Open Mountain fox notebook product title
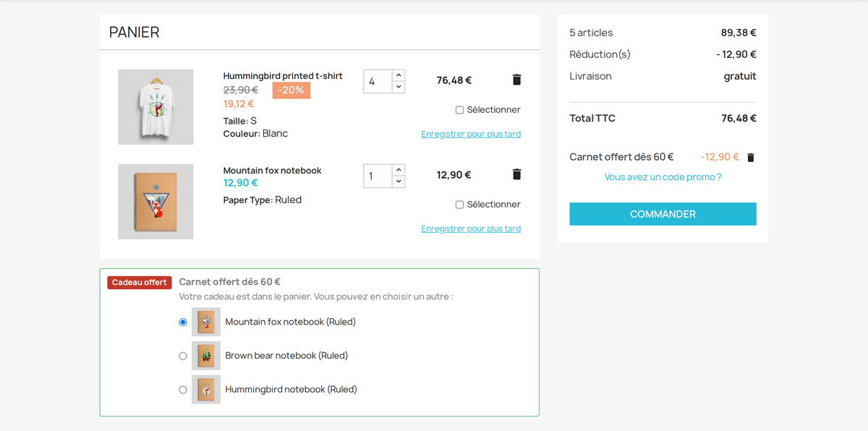Viewport: 868px width, 431px height. coord(272,171)
